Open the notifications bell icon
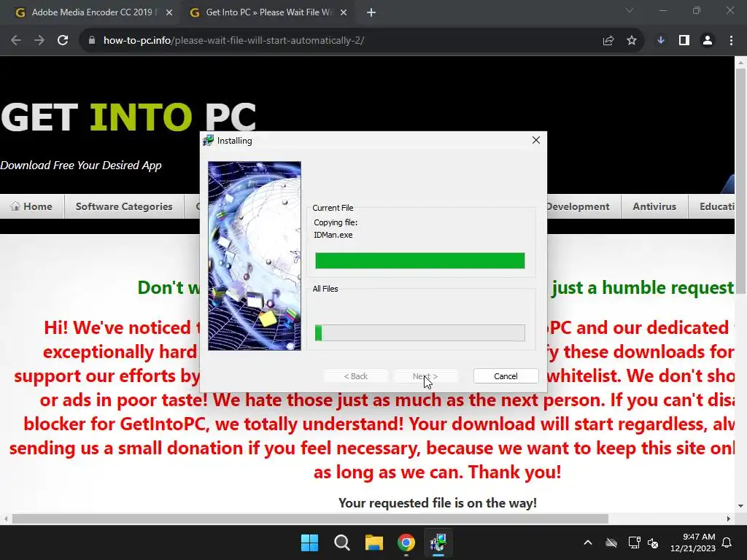Viewport: 747px width, 560px height. tap(727, 542)
